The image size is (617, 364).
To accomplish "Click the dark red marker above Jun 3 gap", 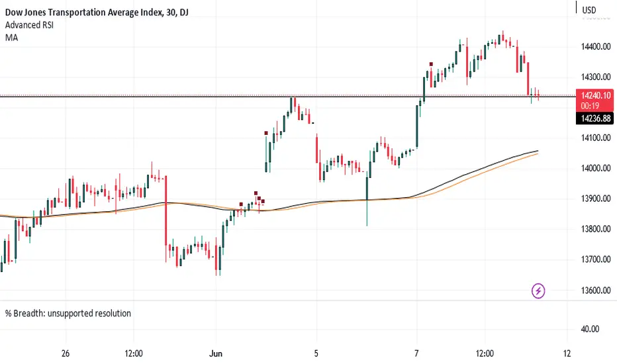I will click(x=266, y=133).
